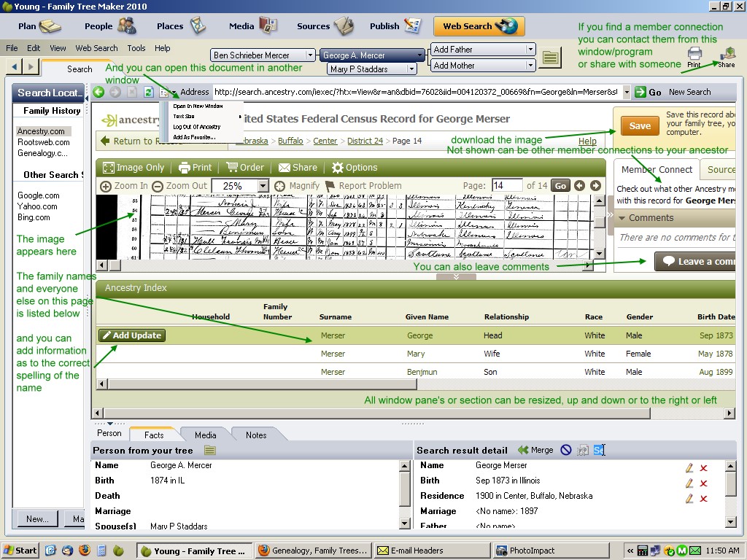Open the address bar history dropdown arrow

pos(627,92)
